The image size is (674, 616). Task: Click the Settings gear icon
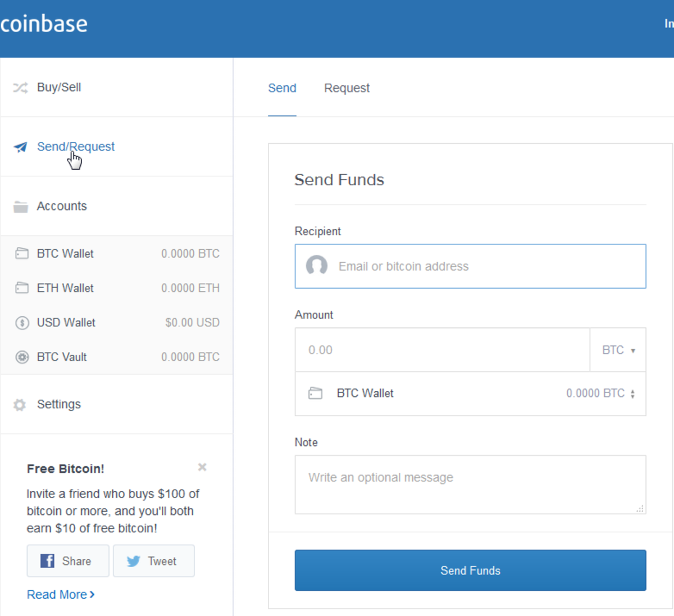20,405
